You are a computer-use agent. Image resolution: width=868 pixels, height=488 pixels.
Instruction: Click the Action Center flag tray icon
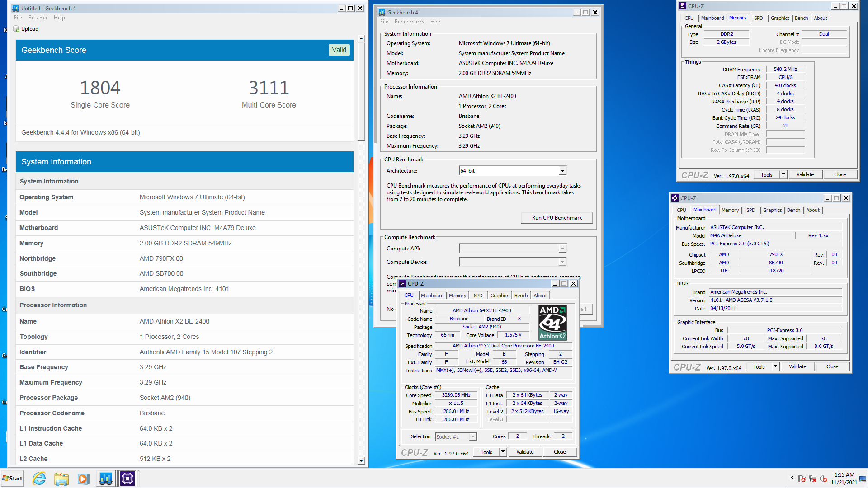click(802, 479)
